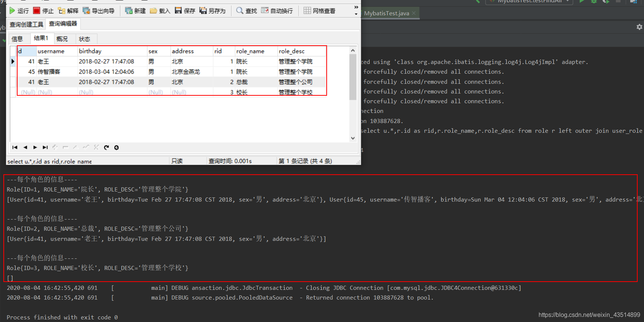Click the address column header
Image resolution: width=644 pixels, height=322 pixels.
(192, 51)
